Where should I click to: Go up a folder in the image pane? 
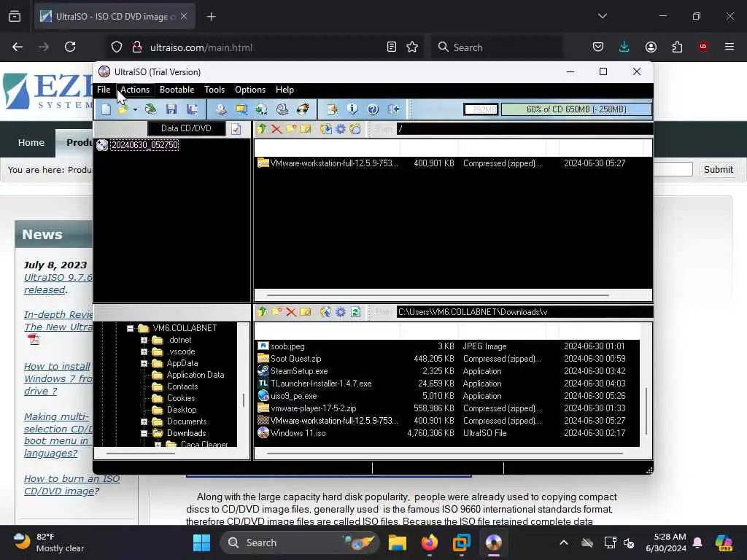262,128
